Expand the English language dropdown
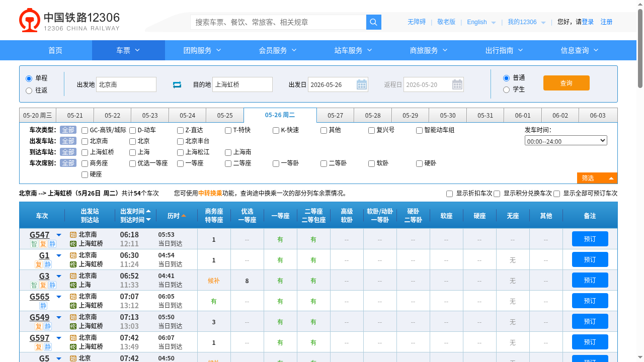644x362 pixels. coord(494,23)
